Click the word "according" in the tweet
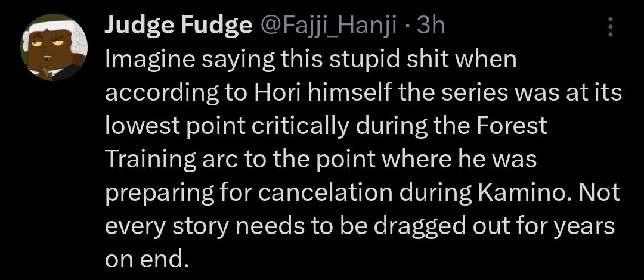The width and height of the screenshot is (644, 280). coord(162,94)
